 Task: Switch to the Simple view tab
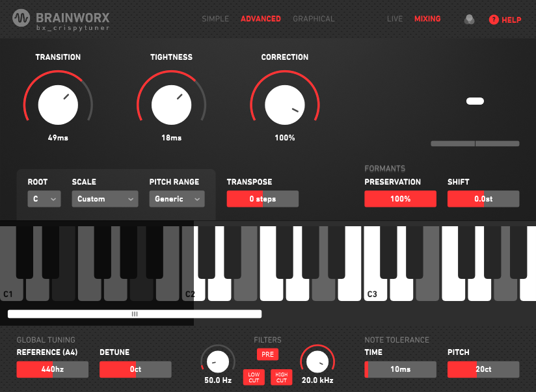215,19
